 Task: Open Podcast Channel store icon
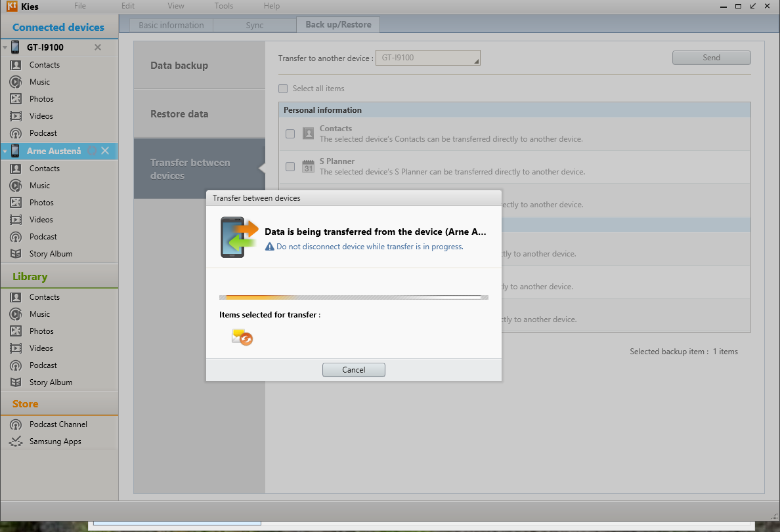pyautogui.click(x=16, y=424)
